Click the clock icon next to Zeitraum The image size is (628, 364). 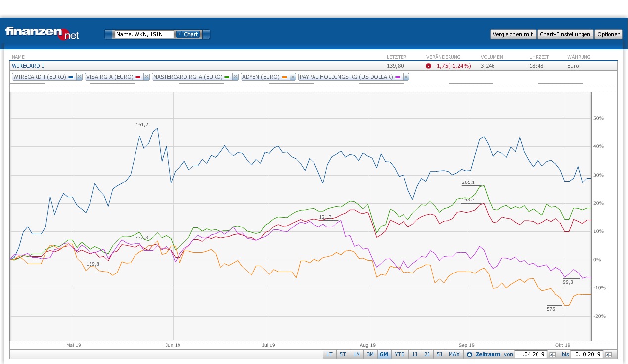pyautogui.click(x=469, y=354)
